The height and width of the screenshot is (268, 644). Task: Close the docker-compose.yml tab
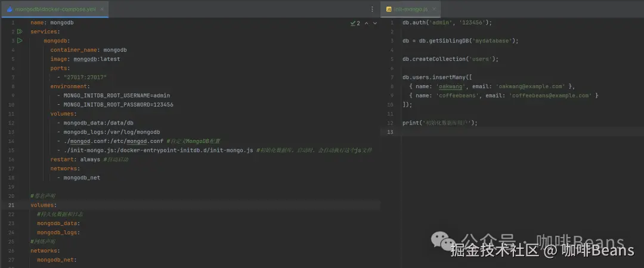tap(102, 9)
